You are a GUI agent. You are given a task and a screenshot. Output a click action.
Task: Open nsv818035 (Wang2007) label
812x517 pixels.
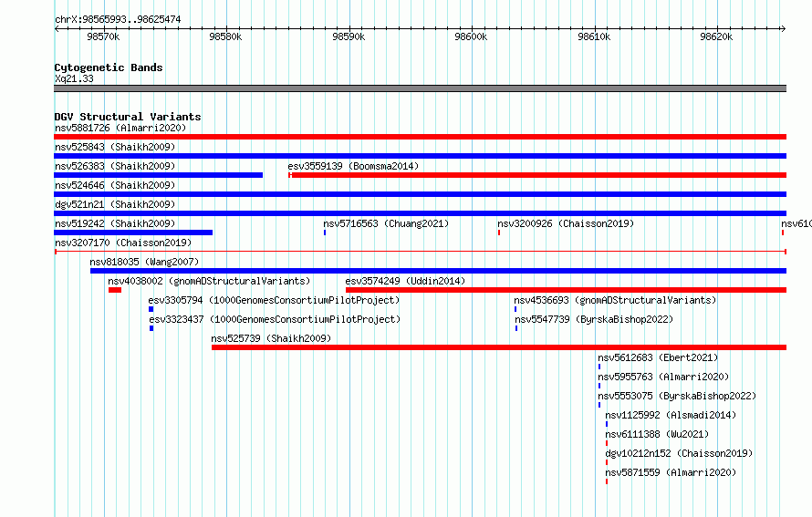(x=144, y=262)
